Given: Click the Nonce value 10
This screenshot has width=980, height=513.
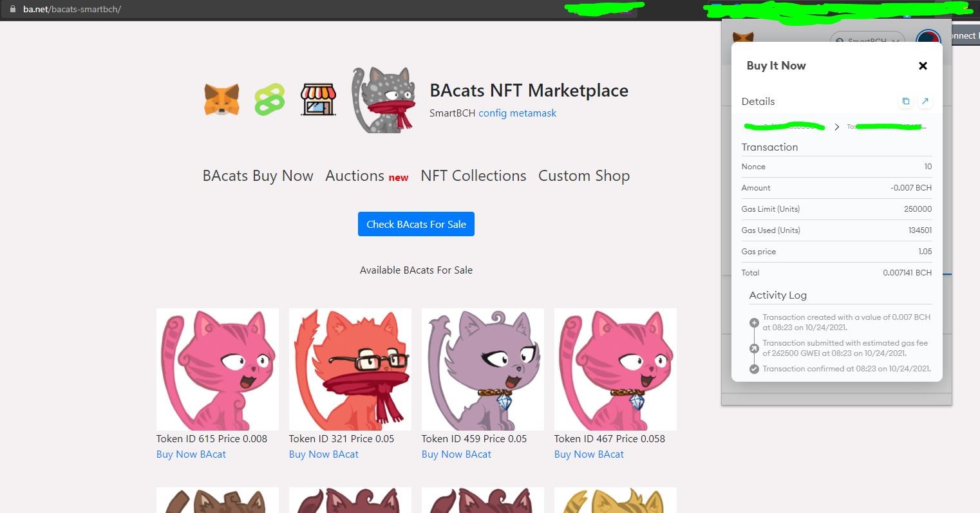Looking at the screenshot, I should tap(928, 167).
